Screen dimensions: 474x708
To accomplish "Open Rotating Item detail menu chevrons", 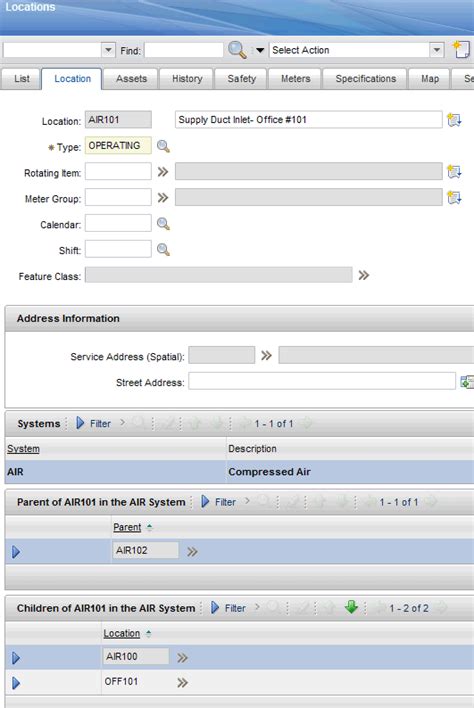I will 163,172.
